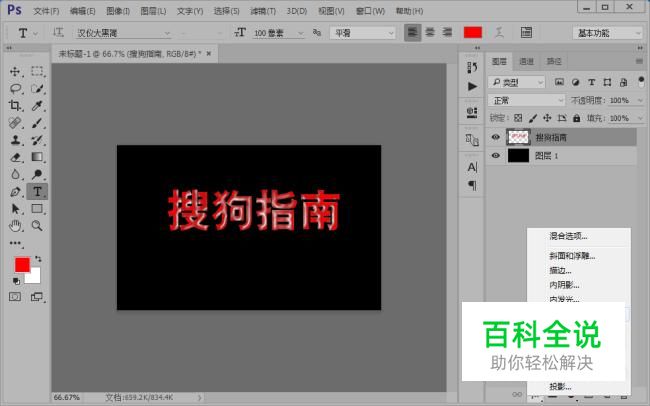Toggle text orientation icon in options bar
Viewport: 650px width, 406px height.
(58, 32)
